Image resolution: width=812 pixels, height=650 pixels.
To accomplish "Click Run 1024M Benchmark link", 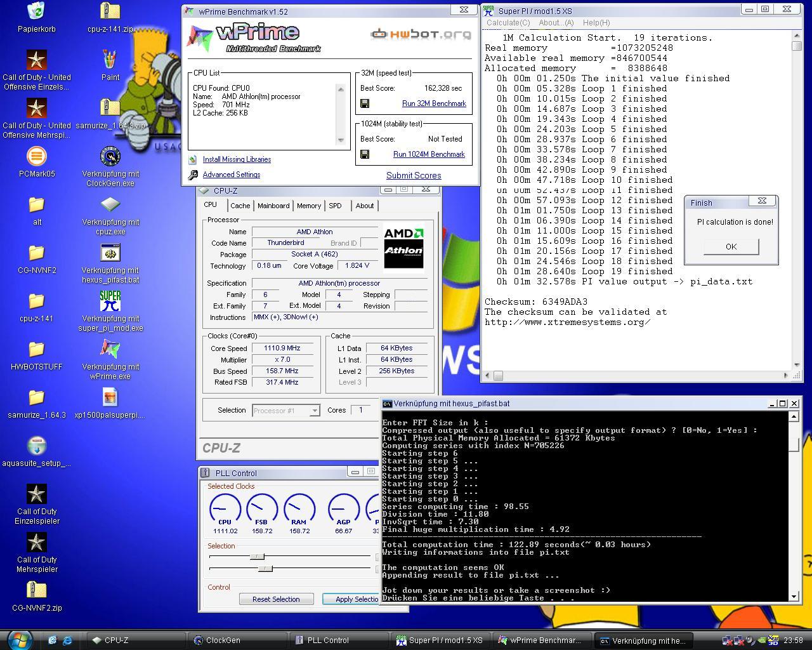I will (429, 154).
